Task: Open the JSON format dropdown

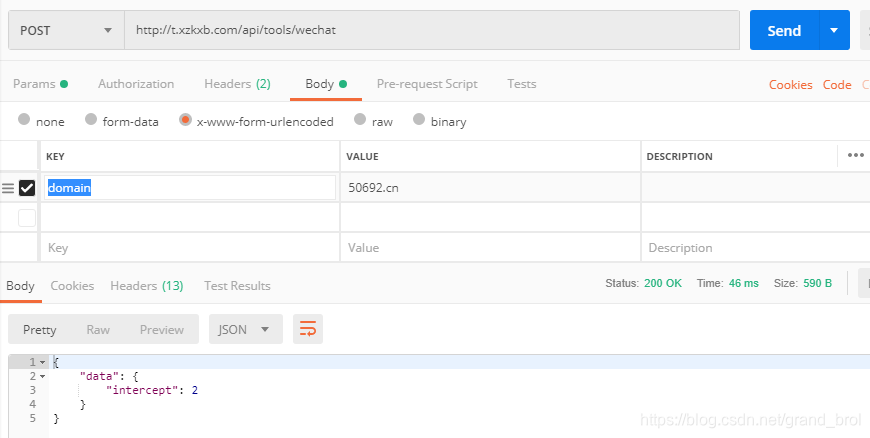Action: (245, 329)
